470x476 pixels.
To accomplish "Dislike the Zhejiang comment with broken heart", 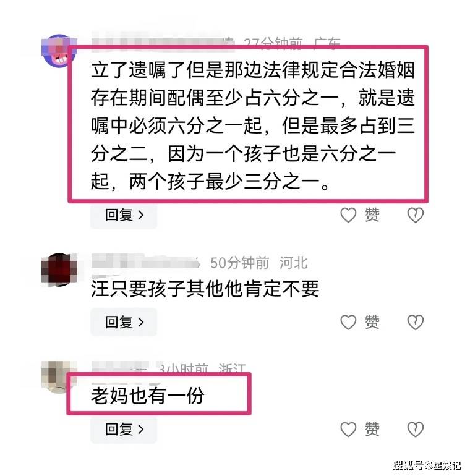I will tap(416, 429).
